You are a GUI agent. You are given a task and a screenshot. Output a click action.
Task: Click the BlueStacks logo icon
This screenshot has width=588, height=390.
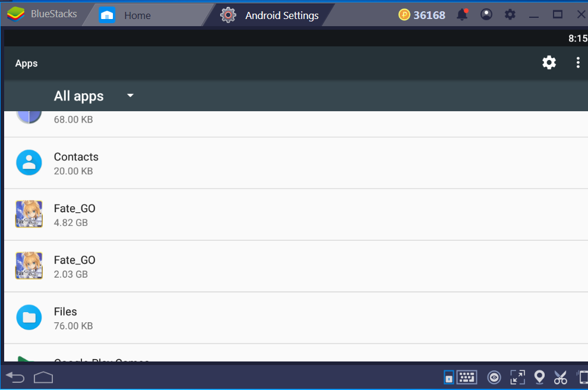tap(16, 14)
